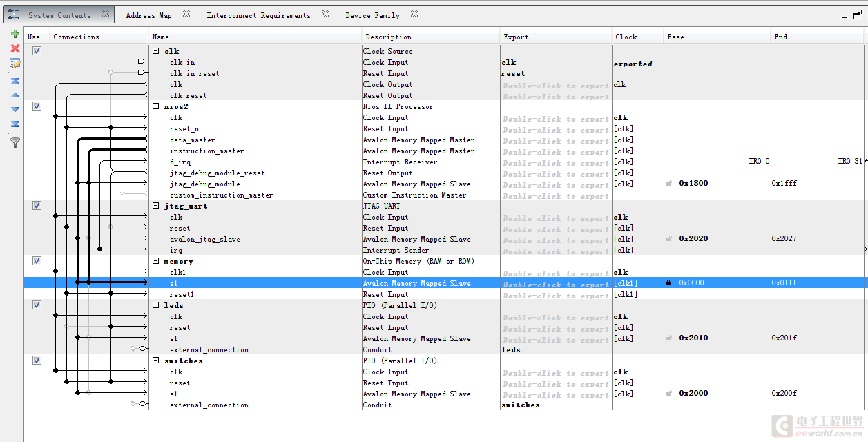The height and width of the screenshot is (442, 868).
Task: Click the Move to Bottom arrow icon
Action: point(15,124)
